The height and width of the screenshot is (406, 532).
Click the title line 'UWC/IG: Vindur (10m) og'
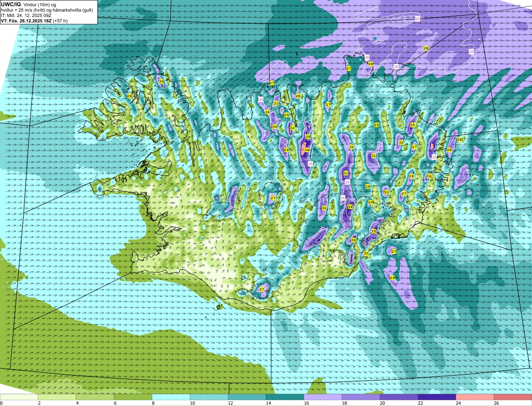(28, 4)
